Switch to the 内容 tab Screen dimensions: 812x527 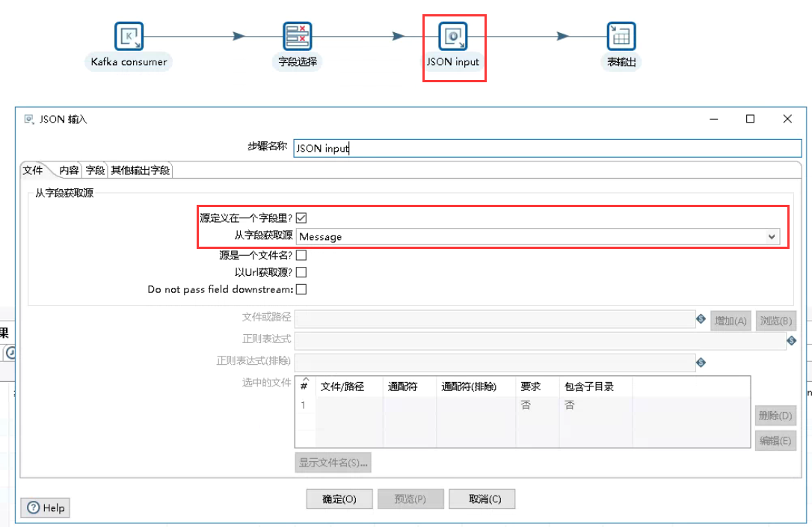[x=67, y=170]
